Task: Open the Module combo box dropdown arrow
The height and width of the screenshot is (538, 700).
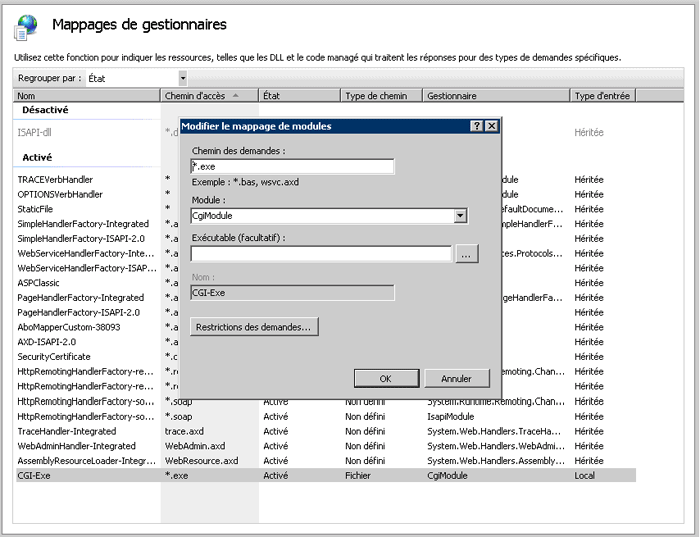Action: coord(460,216)
